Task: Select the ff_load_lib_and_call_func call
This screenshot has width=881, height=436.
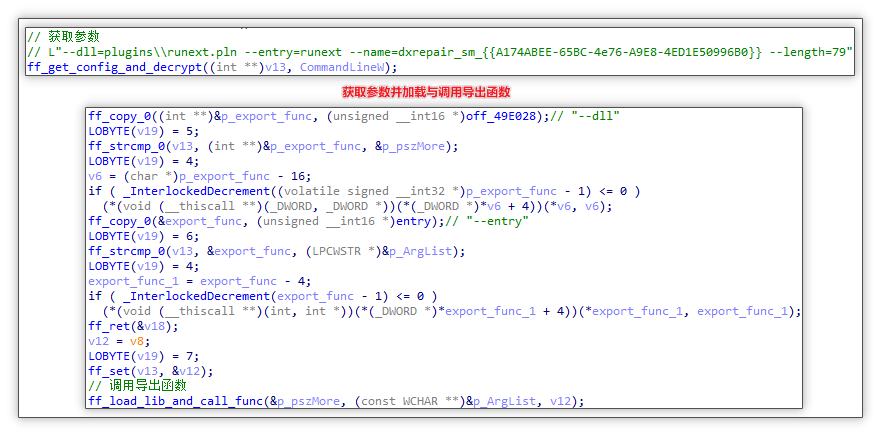Action: [175, 401]
